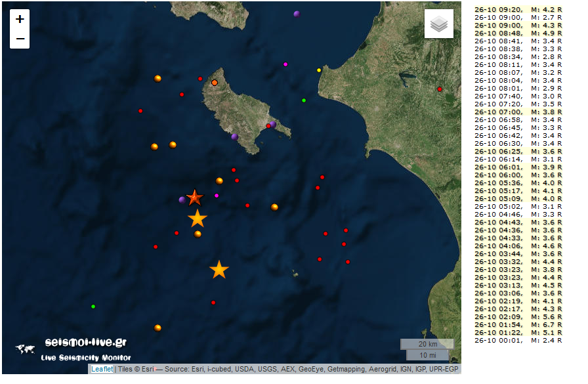Select the orange sphere north-east of the red star
Image resolution: width=588 pixels, height=384 pixels.
pyautogui.click(x=219, y=181)
